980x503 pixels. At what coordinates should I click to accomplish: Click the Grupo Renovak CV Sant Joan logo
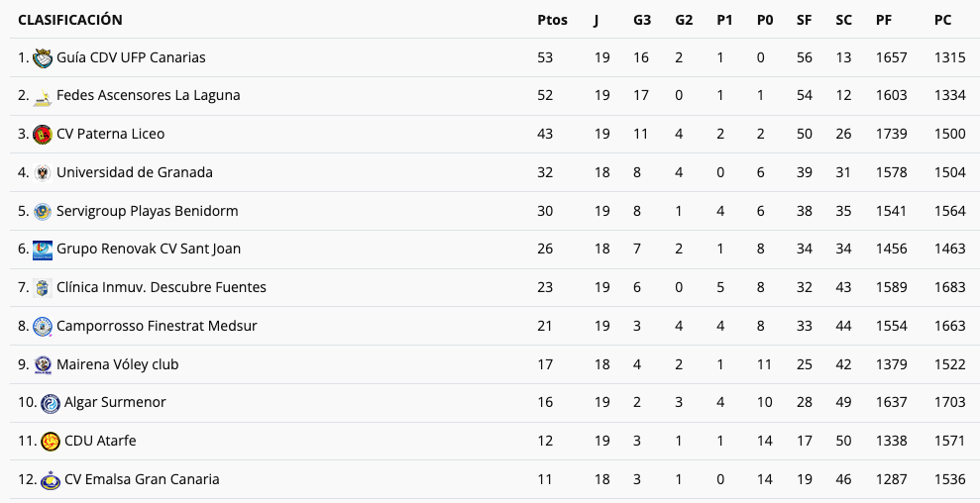[x=43, y=250]
